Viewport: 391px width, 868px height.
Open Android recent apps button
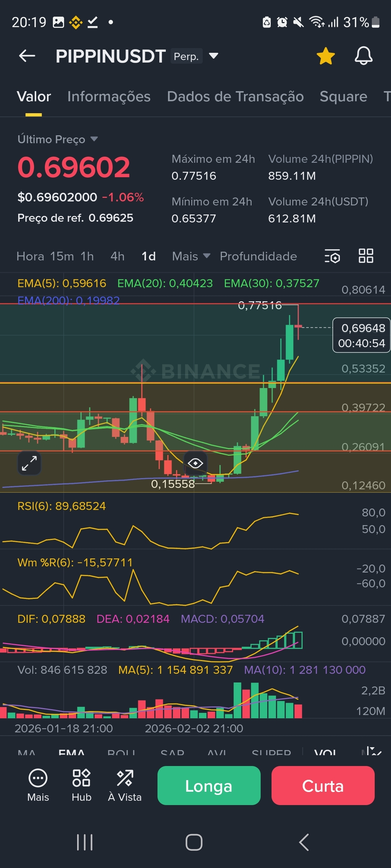pos(85,842)
